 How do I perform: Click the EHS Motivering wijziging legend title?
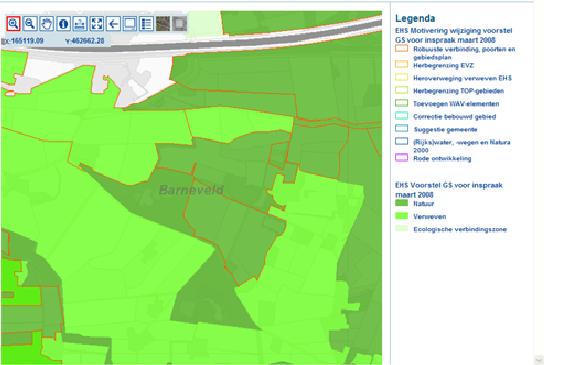[453, 35]
